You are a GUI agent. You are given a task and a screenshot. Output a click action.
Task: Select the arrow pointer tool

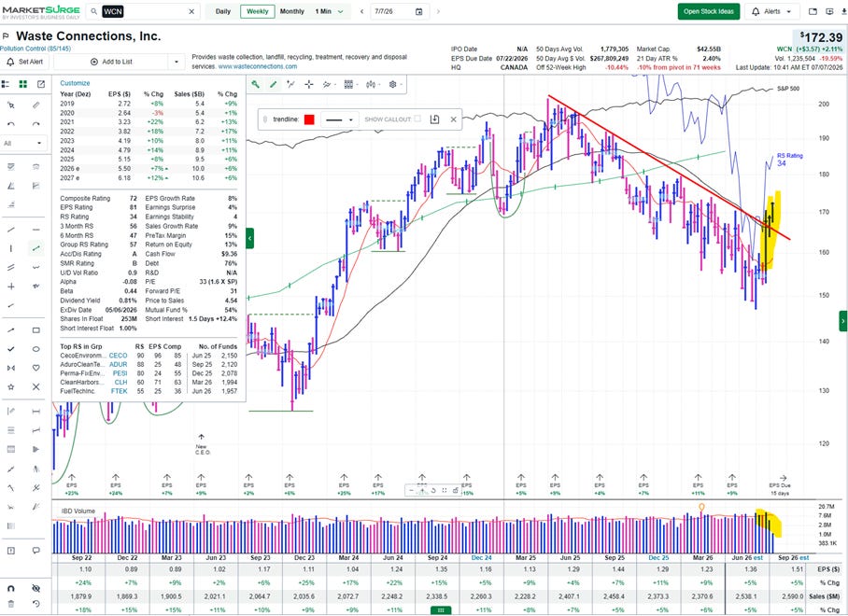(x=11, y=105)
